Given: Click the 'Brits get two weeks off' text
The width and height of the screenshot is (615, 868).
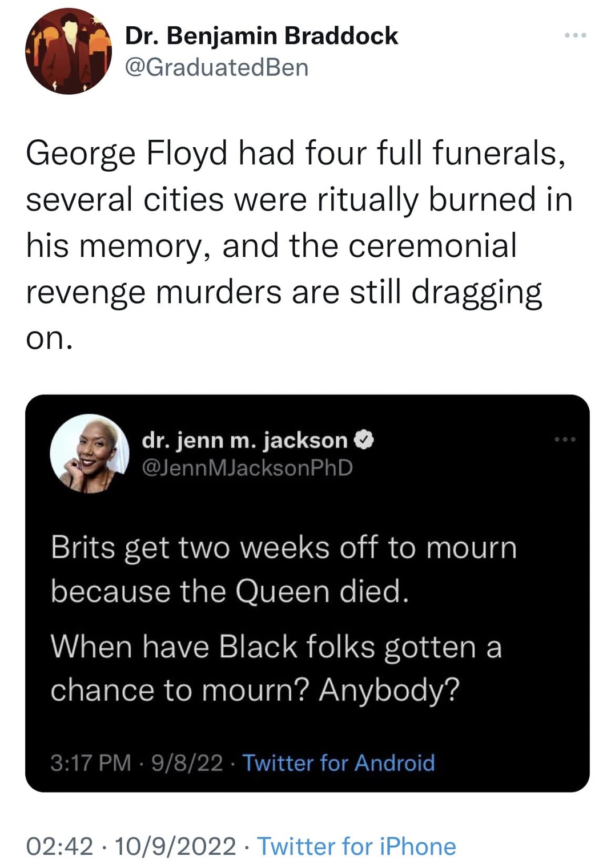Looking at the screenshot, I should pos(283,547).
